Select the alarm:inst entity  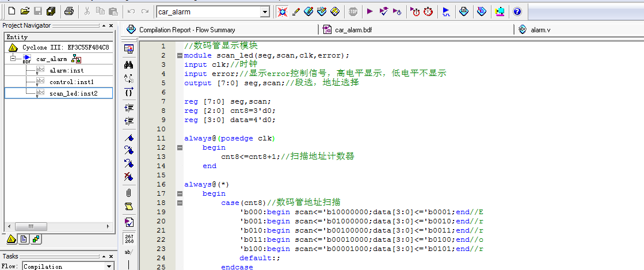point(67,71)
